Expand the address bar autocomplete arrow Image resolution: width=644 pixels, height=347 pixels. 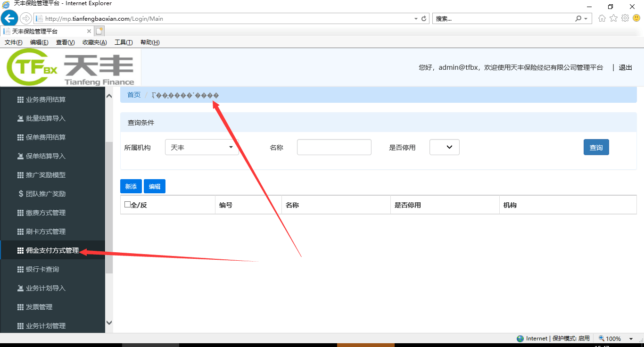coord(416,19)
